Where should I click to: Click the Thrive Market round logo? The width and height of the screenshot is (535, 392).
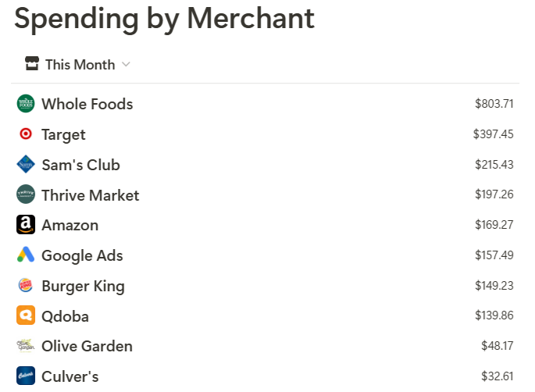(26, 194)
